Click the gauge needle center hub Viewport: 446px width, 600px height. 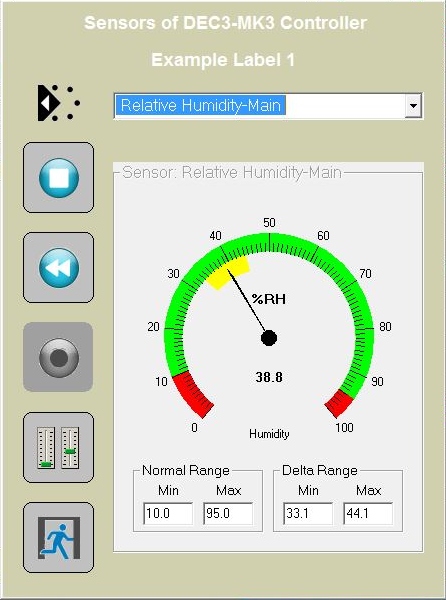pyautogui.click(x=269, y=338)
